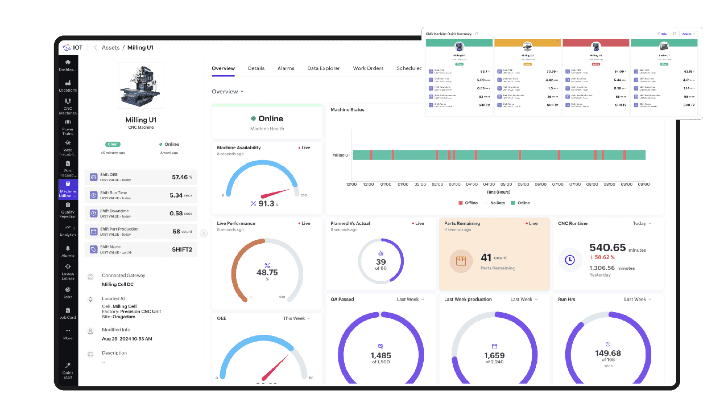Open the red-header machine card in summary
Screen dimensions: 728x410
596,77
